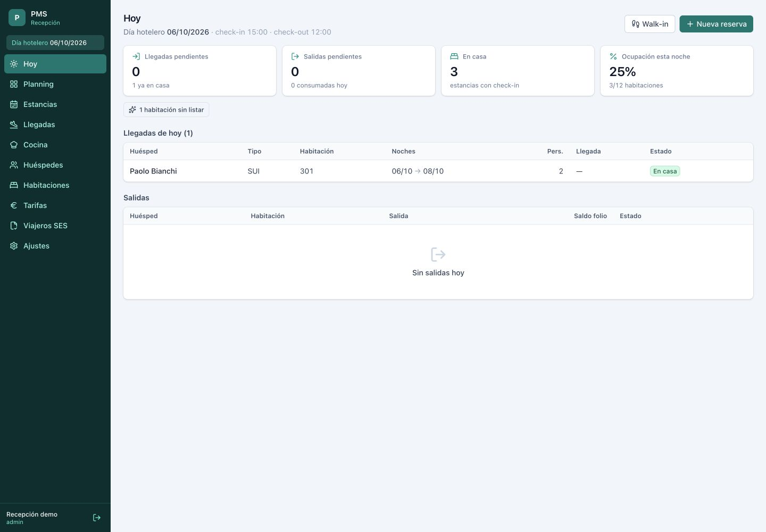Click the Día hotelero 06/10/2026 sidebar badge
This screenshot has width=766, height=532.
[55, 43]
